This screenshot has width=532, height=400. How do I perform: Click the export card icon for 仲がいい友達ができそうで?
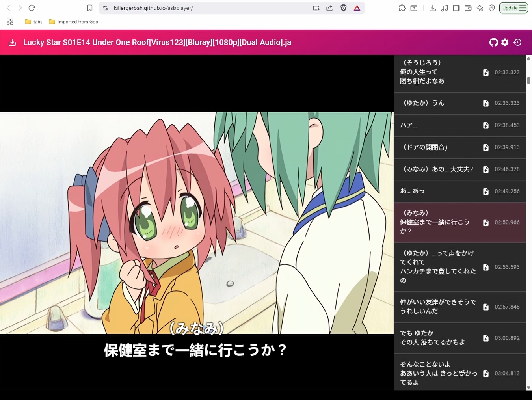[486, 307]
